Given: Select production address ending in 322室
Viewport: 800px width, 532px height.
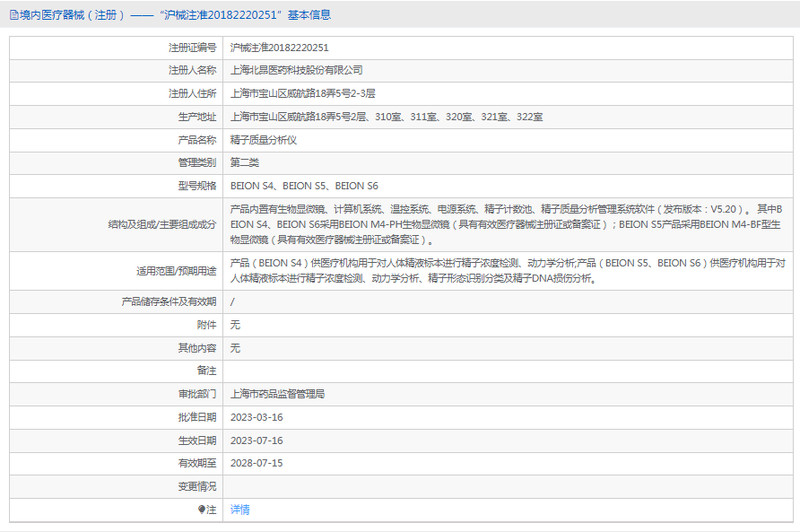Looking at the screenshot, I should [x=387, y=117].
